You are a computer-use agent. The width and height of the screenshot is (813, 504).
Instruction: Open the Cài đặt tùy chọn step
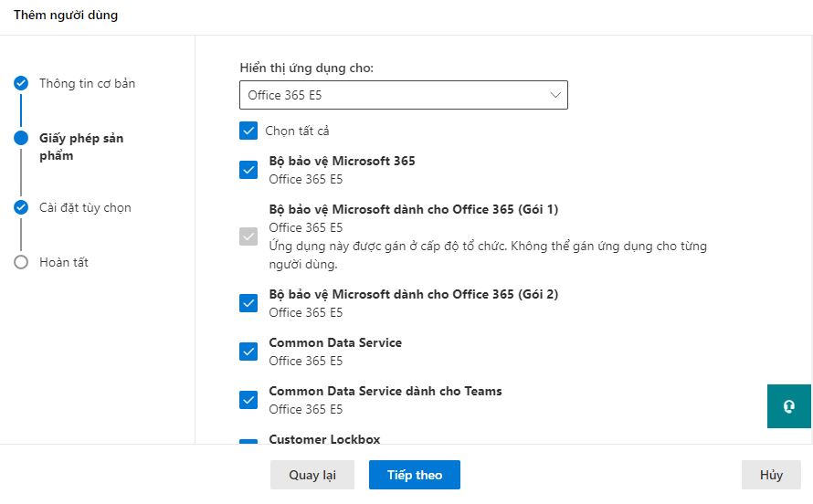85,207
